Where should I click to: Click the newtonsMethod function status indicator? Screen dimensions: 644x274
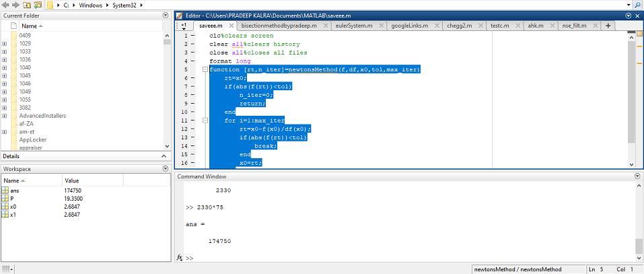(517, 269)
